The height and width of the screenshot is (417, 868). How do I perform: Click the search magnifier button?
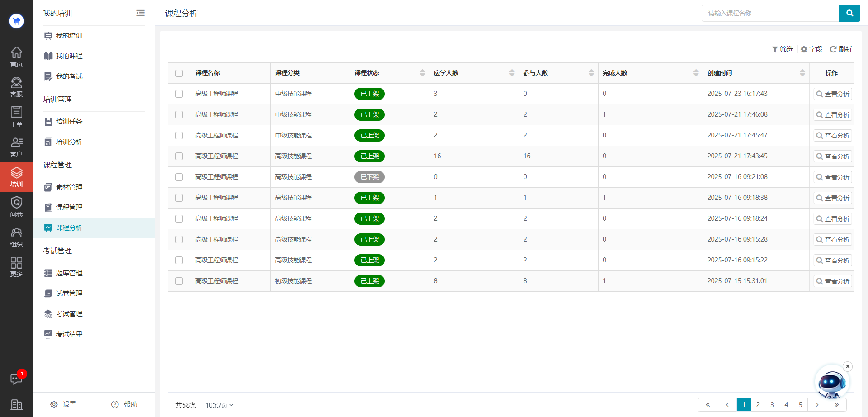[849, 13]
